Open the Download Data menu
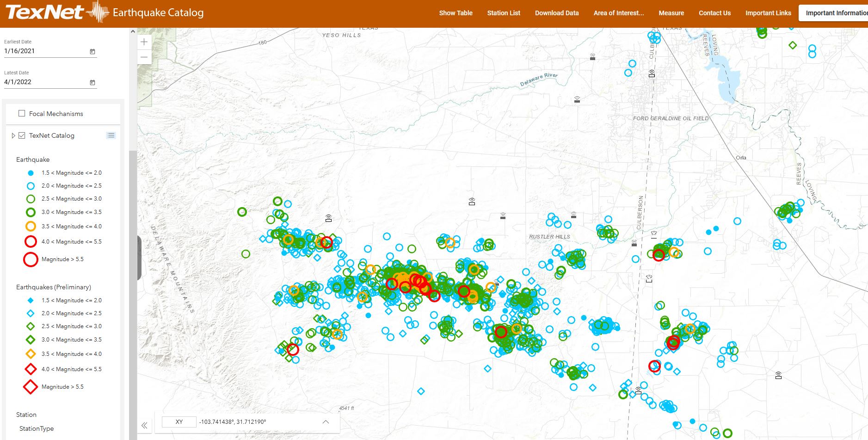Screen dimensions: 868x440 point(557,13)
